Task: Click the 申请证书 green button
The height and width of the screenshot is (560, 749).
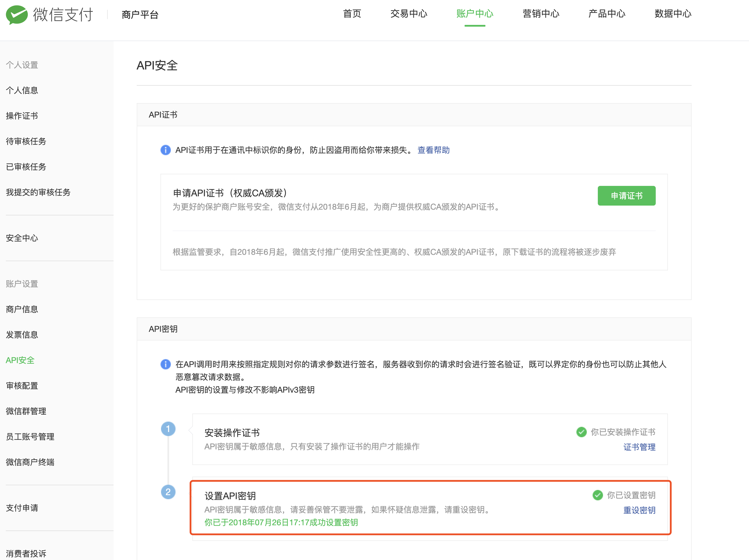Action: click(x=626, y=196)
